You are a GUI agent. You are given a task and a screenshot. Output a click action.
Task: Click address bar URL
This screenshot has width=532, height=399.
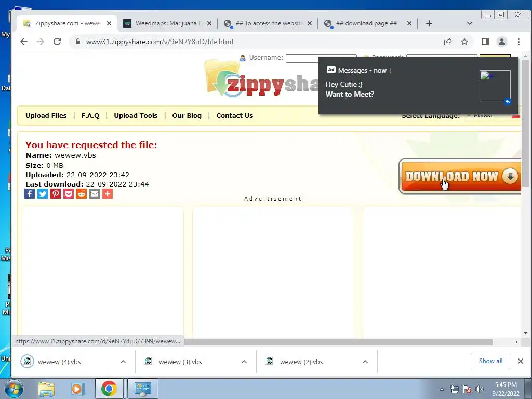pyautogui.click(x=159, y=42)
